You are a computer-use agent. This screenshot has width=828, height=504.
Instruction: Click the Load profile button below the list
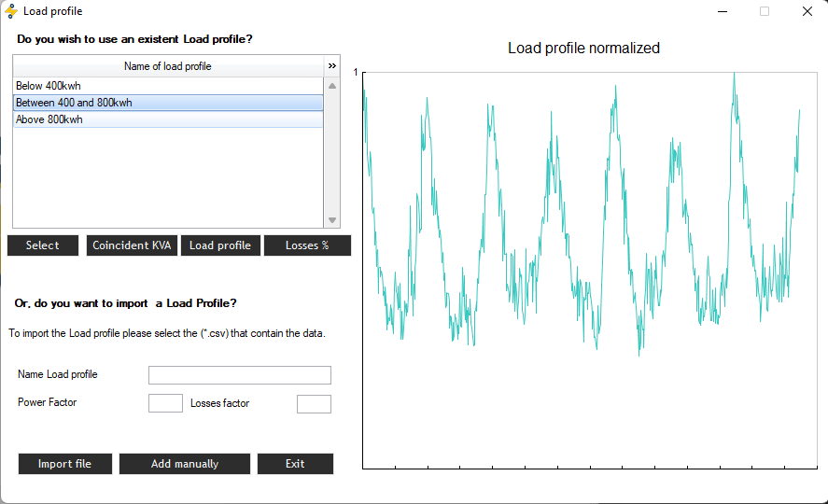(220, 245)
